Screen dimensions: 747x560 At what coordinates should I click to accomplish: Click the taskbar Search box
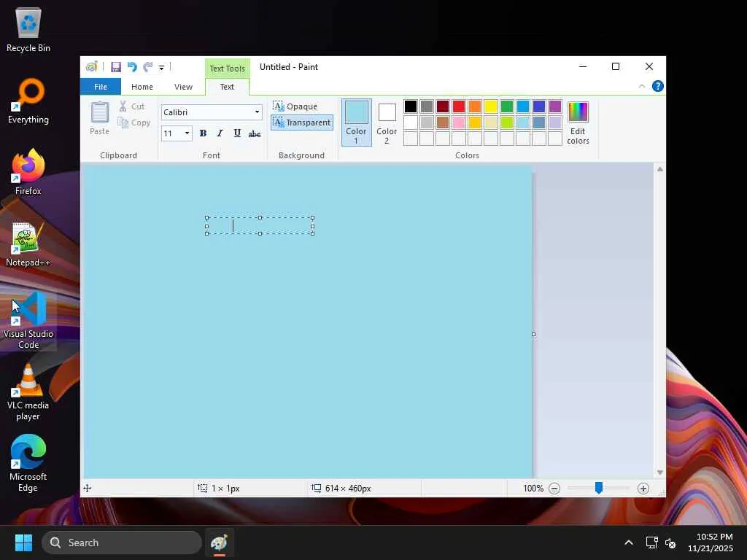point(122,542)
